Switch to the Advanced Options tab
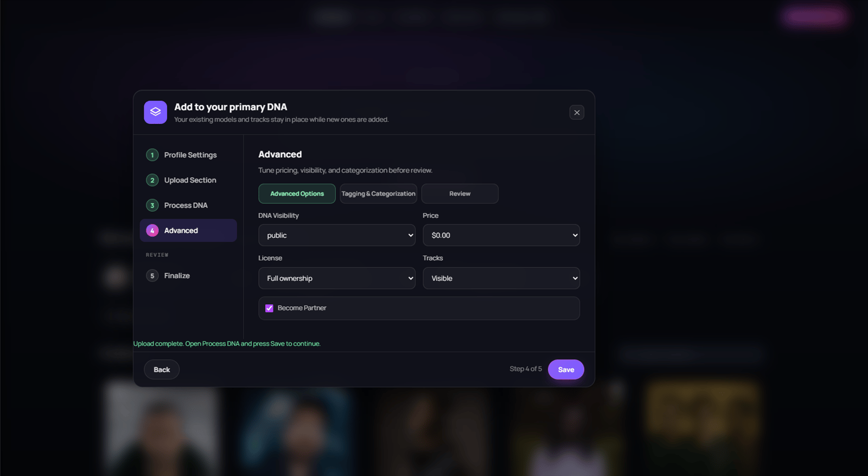The image size is (868, 476). pyautogui.click(x=297, y=194)
